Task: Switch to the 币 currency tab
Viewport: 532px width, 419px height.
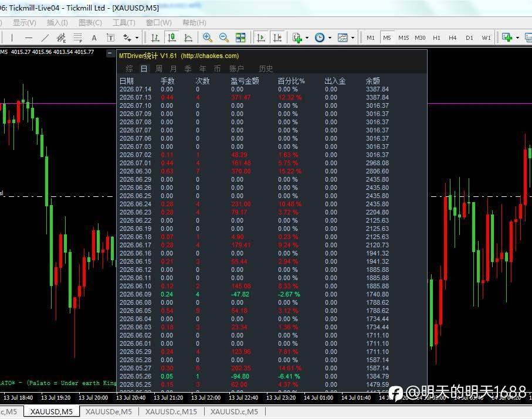Action: pos(217,69)
